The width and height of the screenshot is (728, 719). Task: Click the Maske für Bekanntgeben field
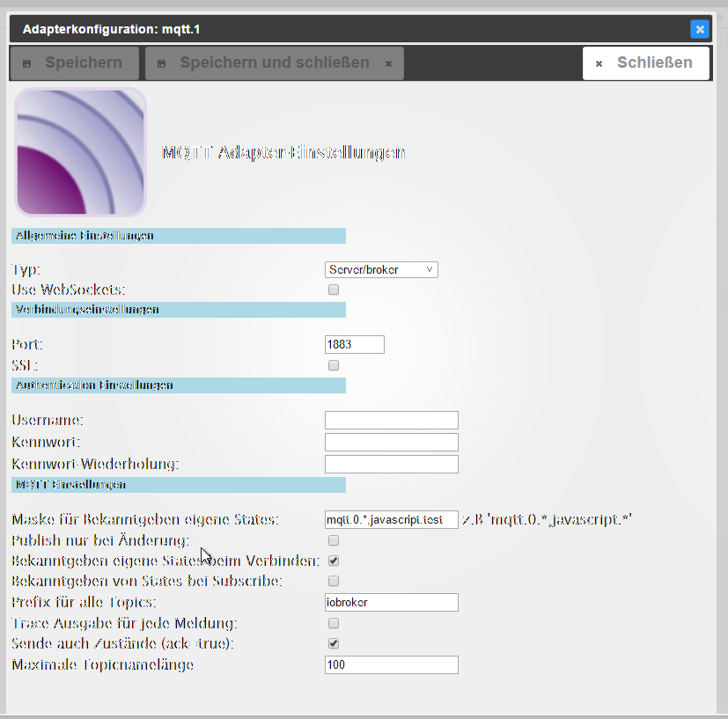coord(392,519)
